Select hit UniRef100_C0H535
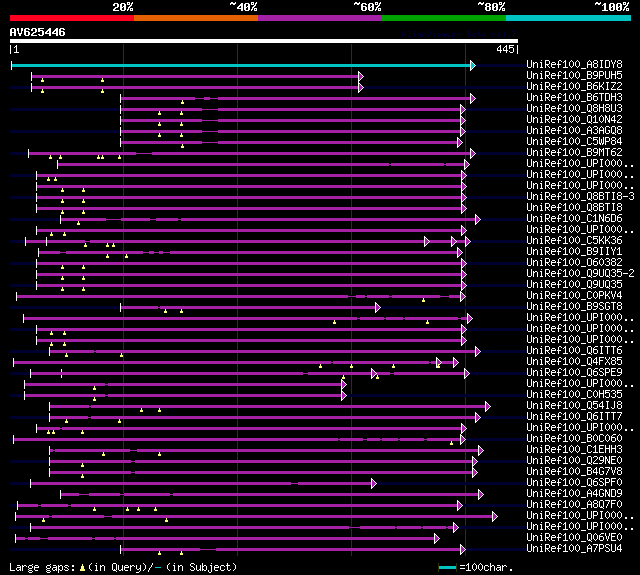640x575 pixels. tap(574, 395)
